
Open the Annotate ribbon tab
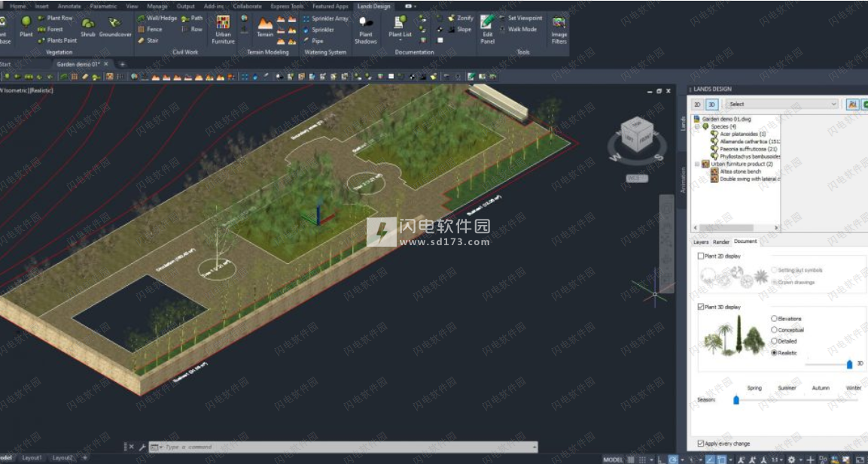[70, 6]
